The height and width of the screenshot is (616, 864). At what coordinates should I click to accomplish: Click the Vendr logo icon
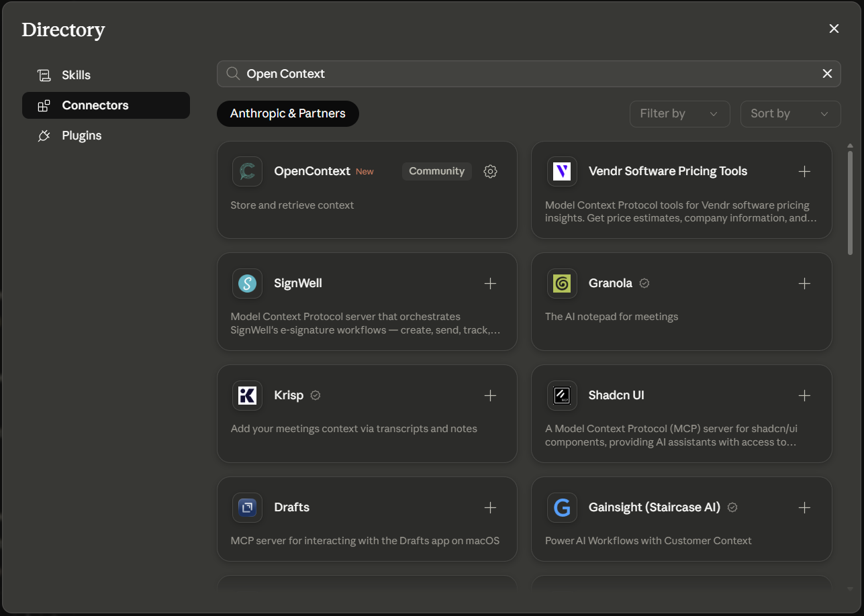562,171
